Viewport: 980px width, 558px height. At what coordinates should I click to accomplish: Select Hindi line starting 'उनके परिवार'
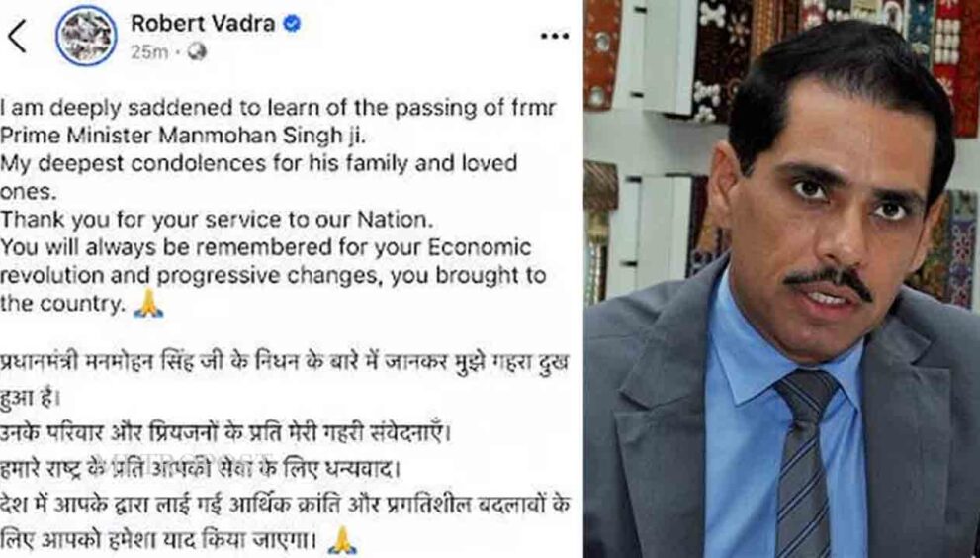(225, 433)
